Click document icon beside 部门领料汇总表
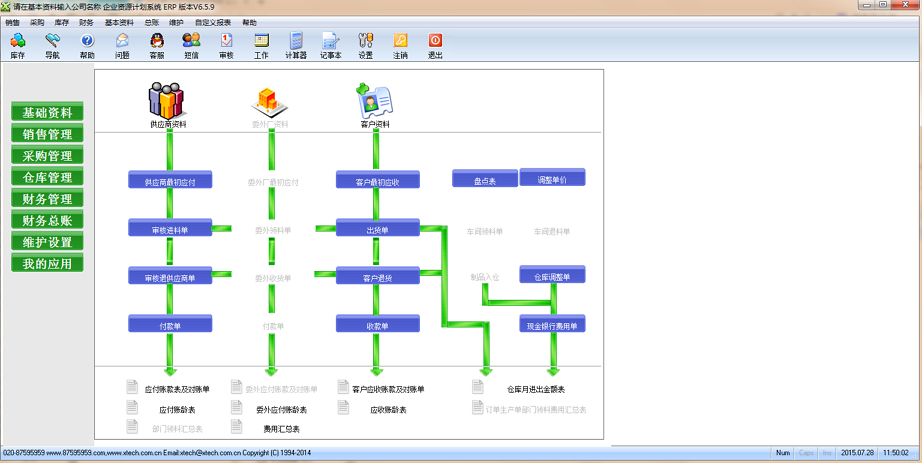This screenshot has height=463, width=922. pyautogui.click(x=132, y=427)
